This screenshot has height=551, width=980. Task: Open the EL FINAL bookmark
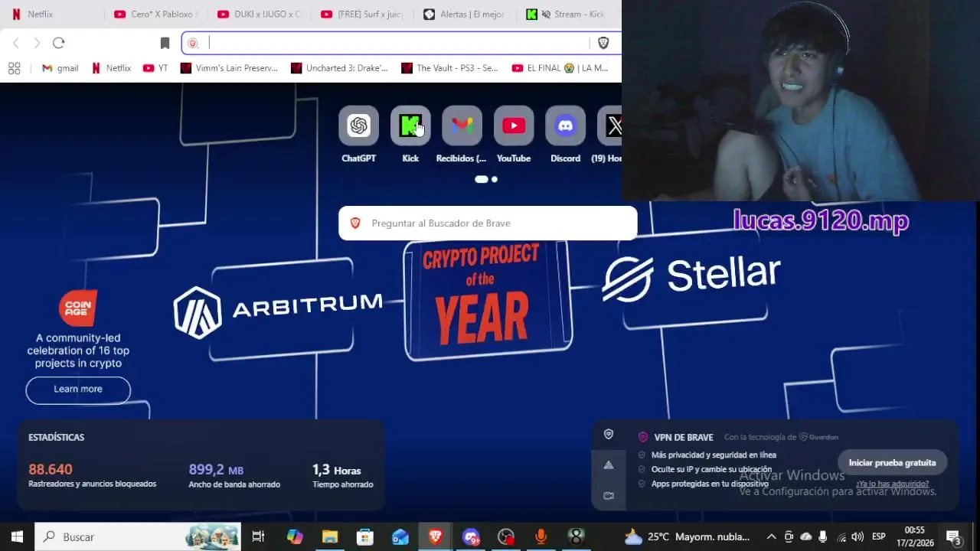(560, 68)
